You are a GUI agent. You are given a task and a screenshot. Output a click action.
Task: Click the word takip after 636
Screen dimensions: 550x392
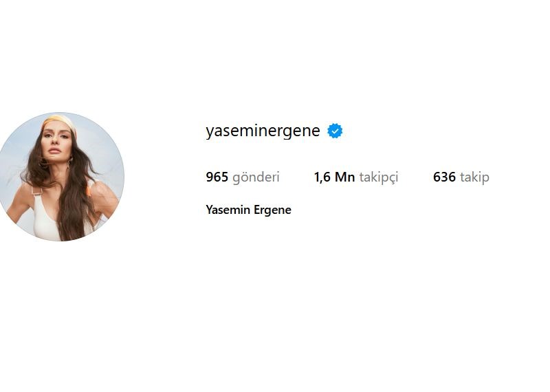coord(474,177)
